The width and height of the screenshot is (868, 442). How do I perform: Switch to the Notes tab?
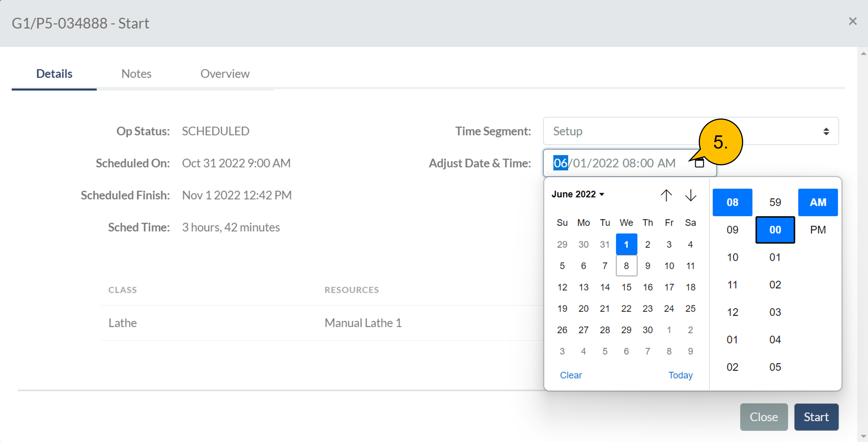click(136, 74)
